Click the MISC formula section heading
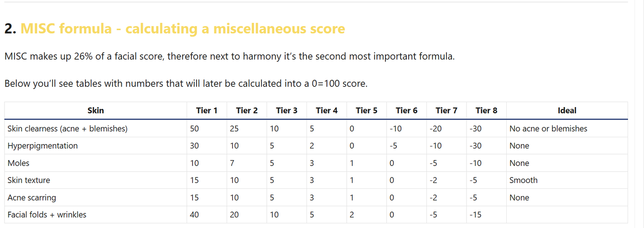644x228 pixels. point(175,29)
